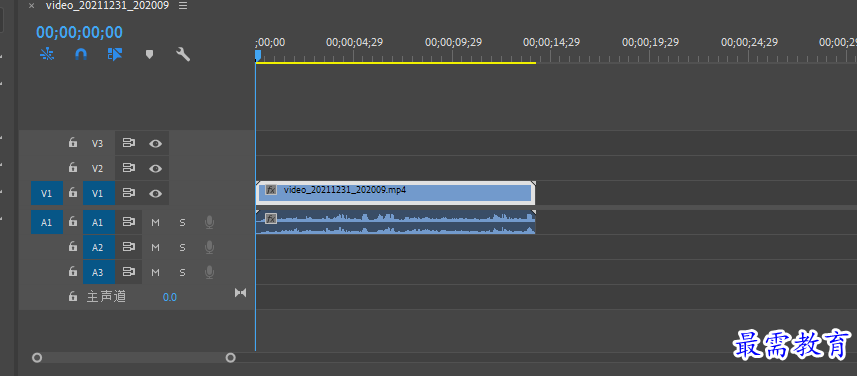The width and height of the screenshot is (857, 376).
Task: Open fx badge on audio clip
Action: click(271, 219)
